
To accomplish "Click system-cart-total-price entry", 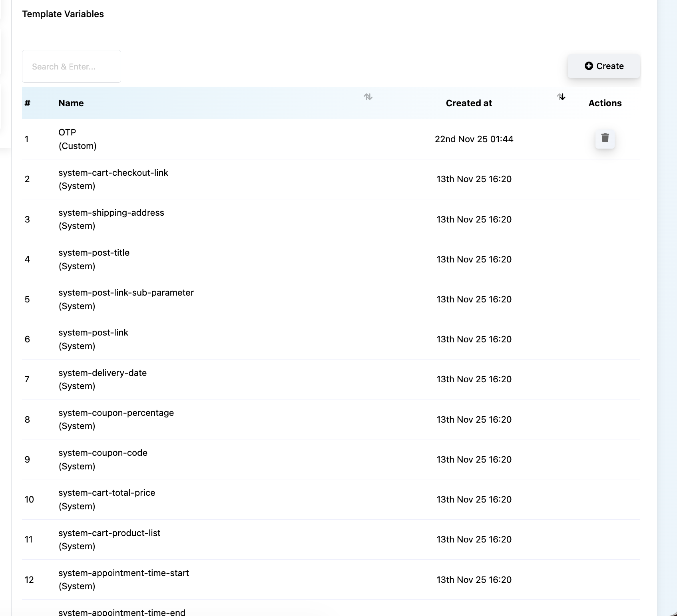I will (107, 493).
